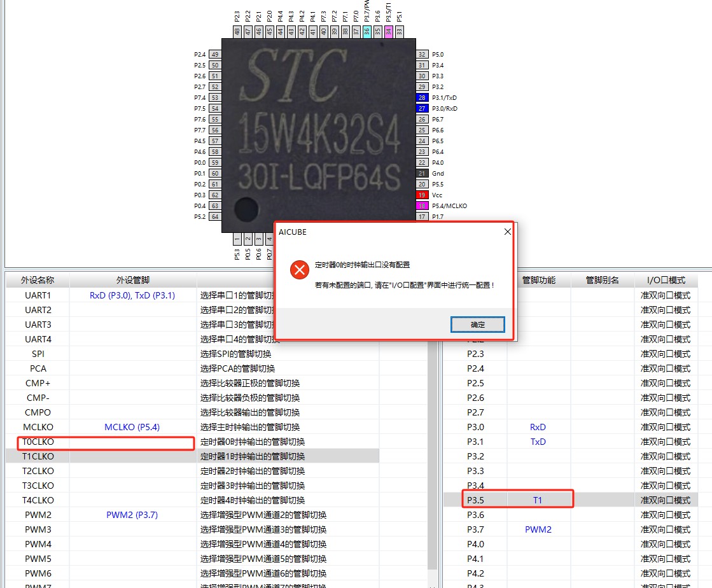Select chip pin 48 labeled P2.3
712x588 pixels.
pyautogui.click(x=237, y=32)
